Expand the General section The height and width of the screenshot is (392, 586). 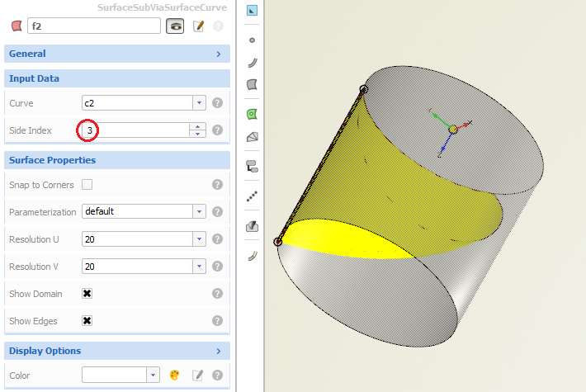pyautogui.click(x=117, y=54)
